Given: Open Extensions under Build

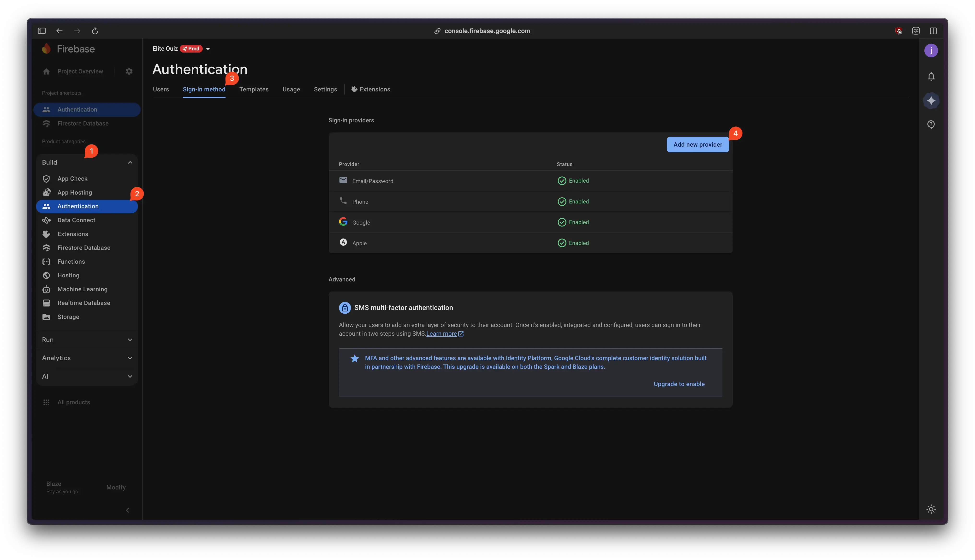Looking at the screenshot, I should coord(87,234).
